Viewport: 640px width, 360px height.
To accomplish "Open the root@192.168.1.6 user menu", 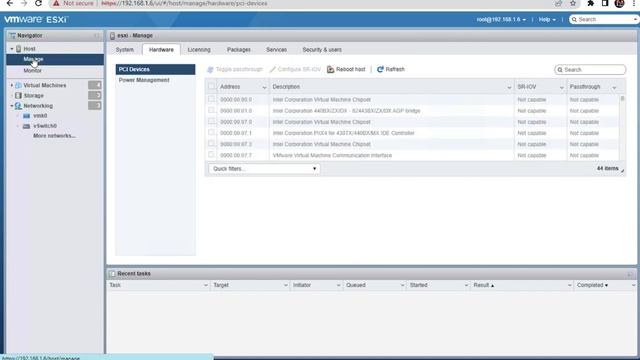I will click(x=501, y=20).
